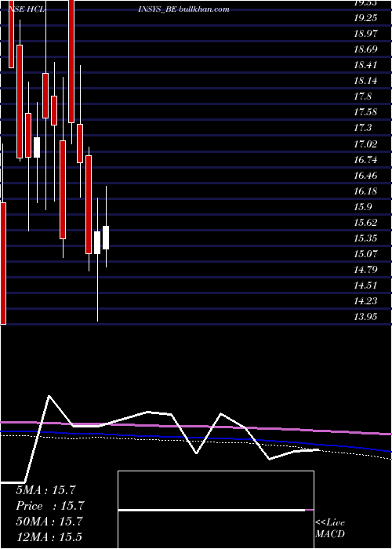Select the 13.95 axis label
The width and height of the screenshot is (392, 549).
click(x=365, y=317)
